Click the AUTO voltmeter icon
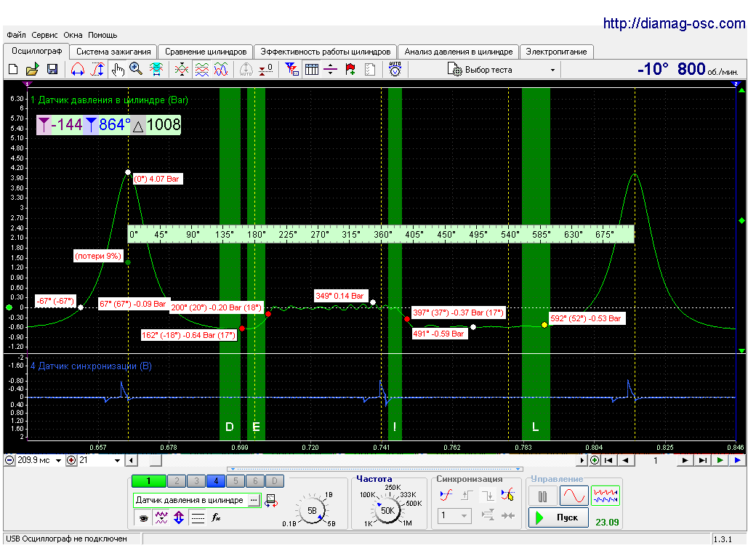The width and height of the screenshot is (756, 548). [x=395, y=69]
